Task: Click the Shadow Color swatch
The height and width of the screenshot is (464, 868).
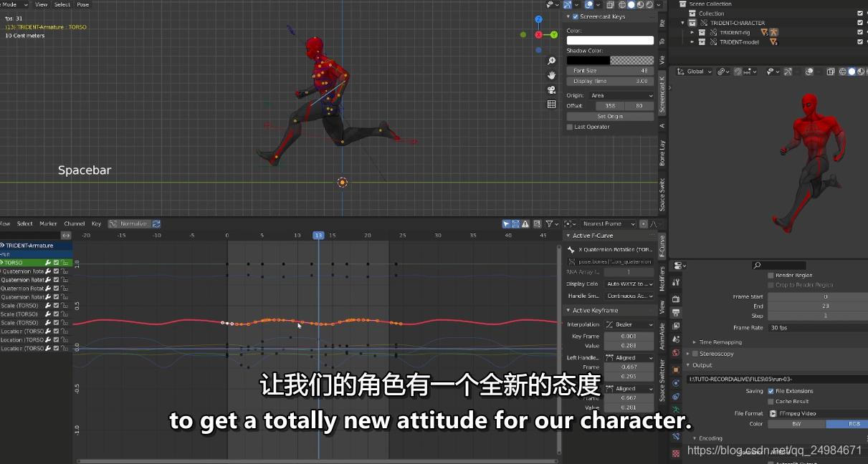Action: [610, 60]
